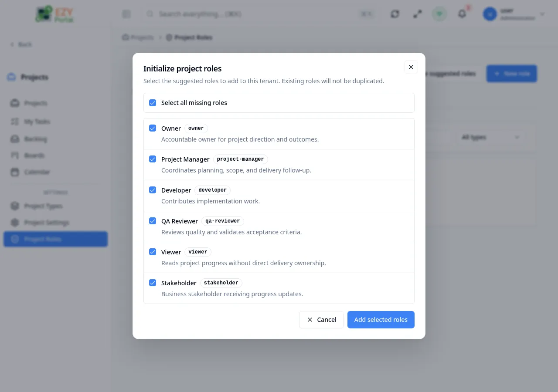
Task: Click the project-manager slug badge
Action: [x=241, y=159]
